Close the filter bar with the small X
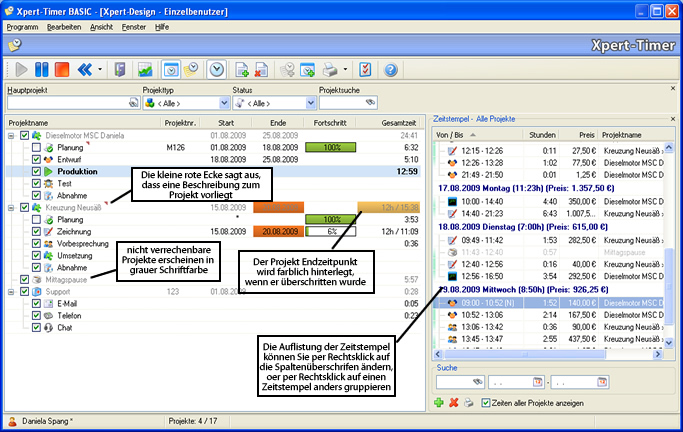The width and height of the screenshot is (683, 432). pyautogui.click(x=673, y=88)
